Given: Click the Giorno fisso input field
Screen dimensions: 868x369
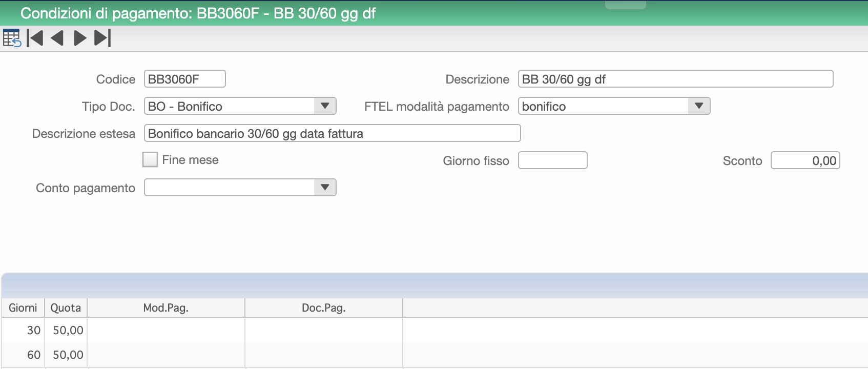Looking at the screenshot, I should click(553, 160).
